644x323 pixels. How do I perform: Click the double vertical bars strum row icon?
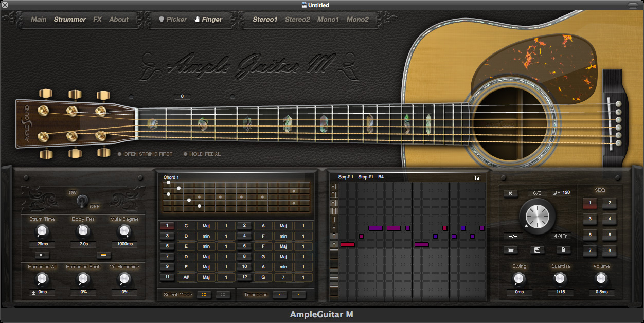click(x=334, y=219)
